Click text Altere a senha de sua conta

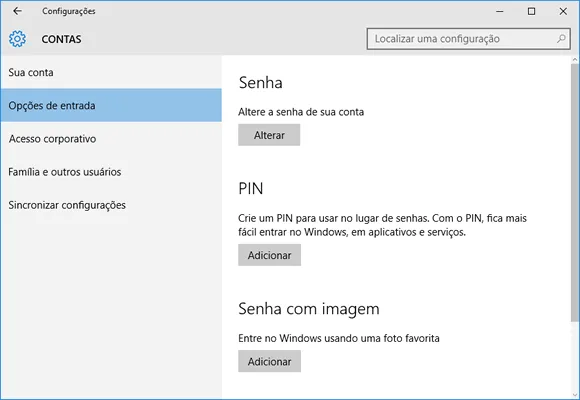(x=301, y=112)
